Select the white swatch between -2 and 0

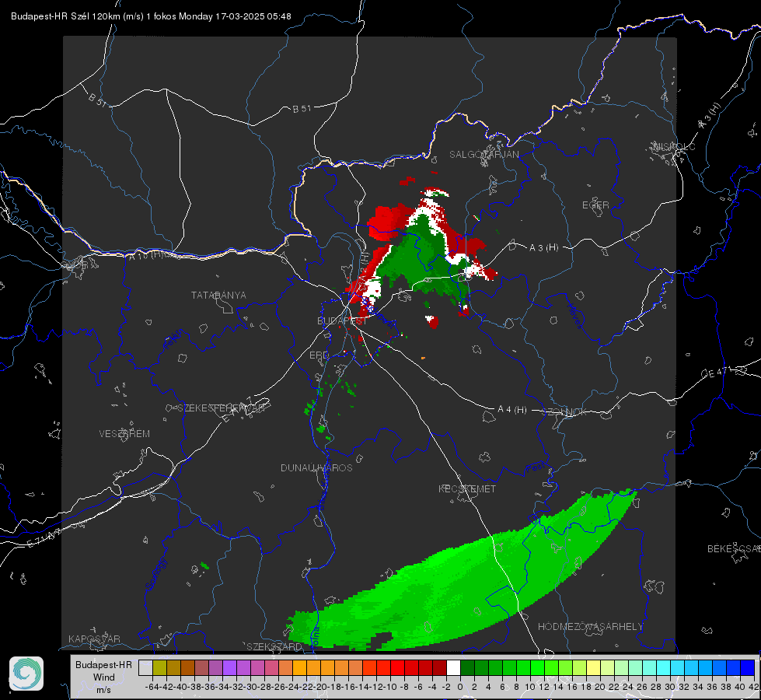pos(453,668)
